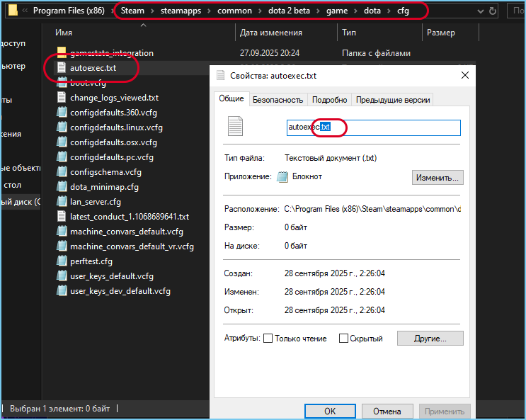This screenshot has width=526, height=420.
Task: Click the perftest.cfg file icon
Action: tap(62, 261)
